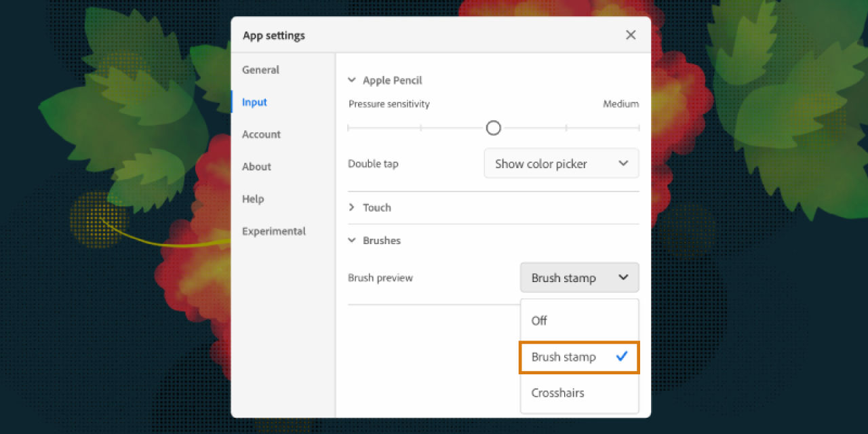The width and height of the screenshot is (868, 434).
Task: Select the Input settings section
Action: click(x=254, y=102)
